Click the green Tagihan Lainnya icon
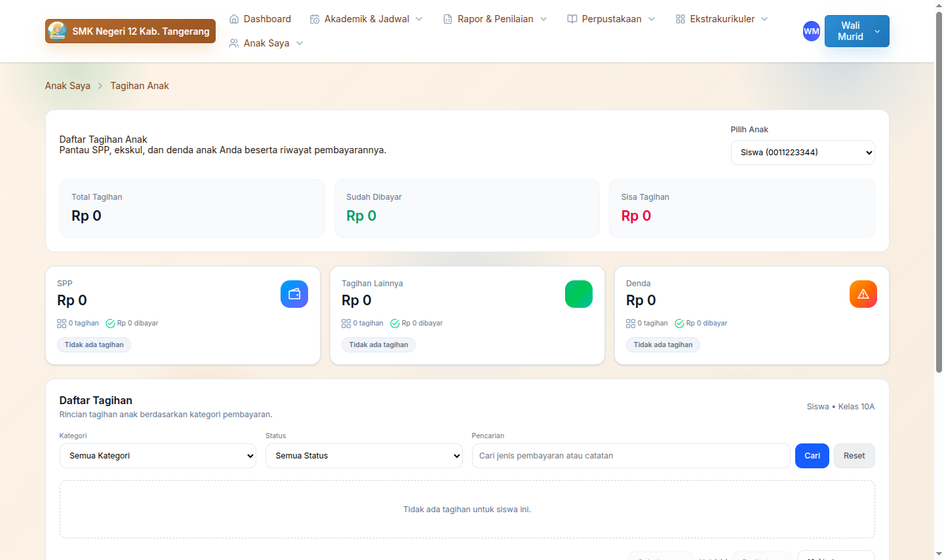This screenshot has height=560, width=944. (x=578, y=294)
